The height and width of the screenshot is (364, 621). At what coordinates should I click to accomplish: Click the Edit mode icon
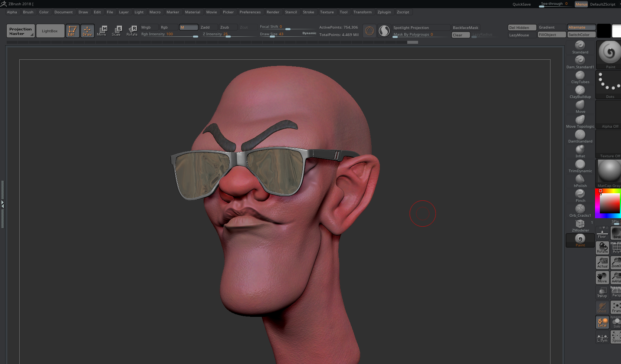(72, 31)
